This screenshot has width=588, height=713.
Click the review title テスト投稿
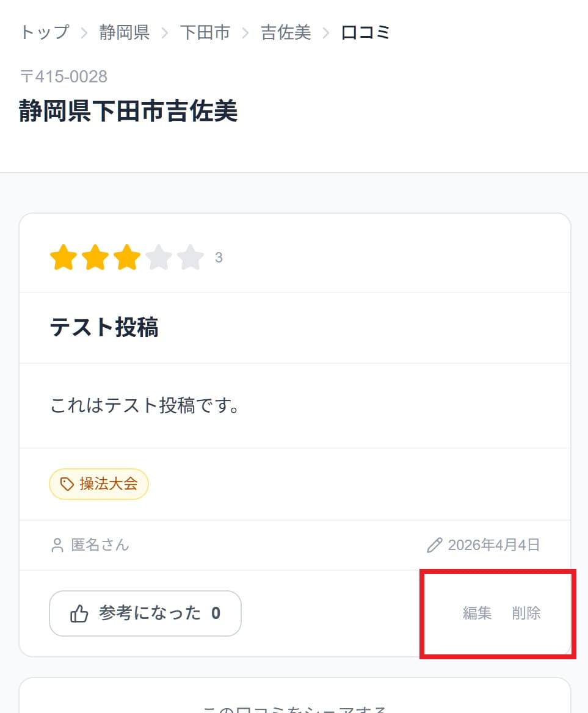pyautogui.click(x=103, y=328)
